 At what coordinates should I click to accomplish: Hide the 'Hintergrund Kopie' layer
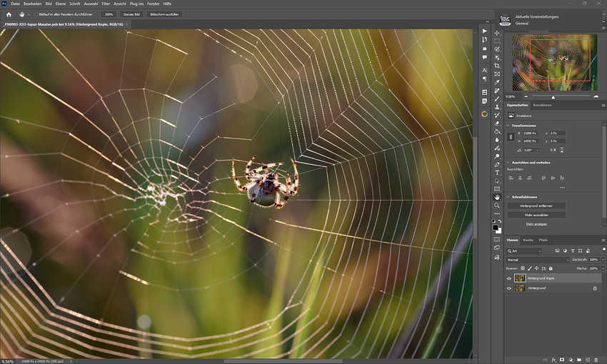point(509,278)
